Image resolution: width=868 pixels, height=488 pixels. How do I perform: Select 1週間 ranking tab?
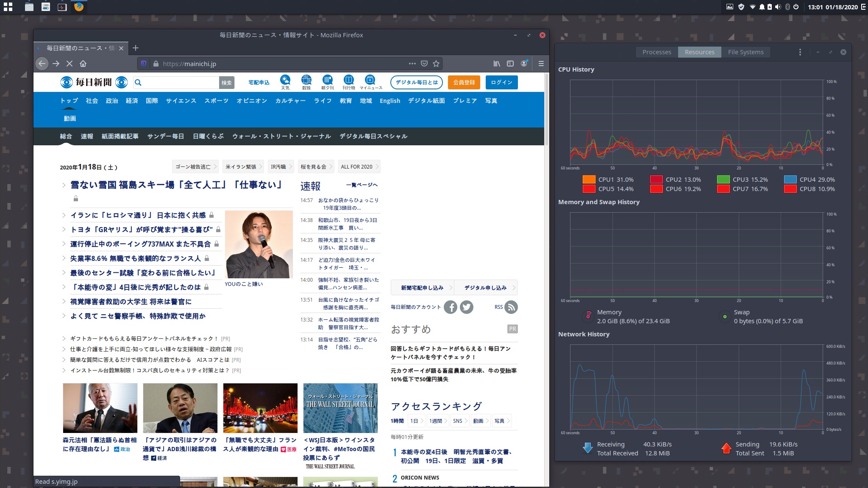click(437, 421)
